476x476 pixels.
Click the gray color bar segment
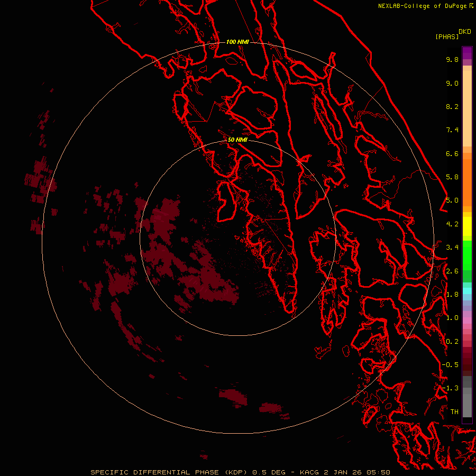pos(467,405)
